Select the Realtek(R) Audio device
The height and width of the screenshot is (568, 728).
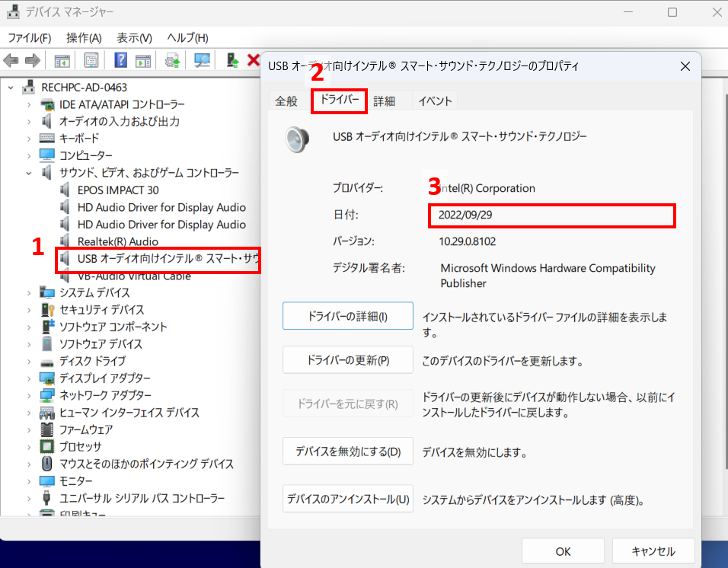118,241
